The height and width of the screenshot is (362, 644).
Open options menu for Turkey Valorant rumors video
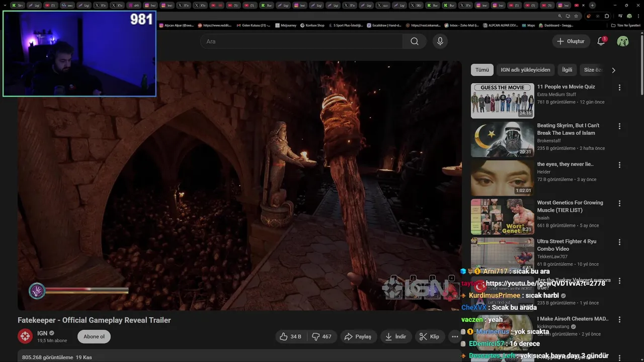[619, 281]
